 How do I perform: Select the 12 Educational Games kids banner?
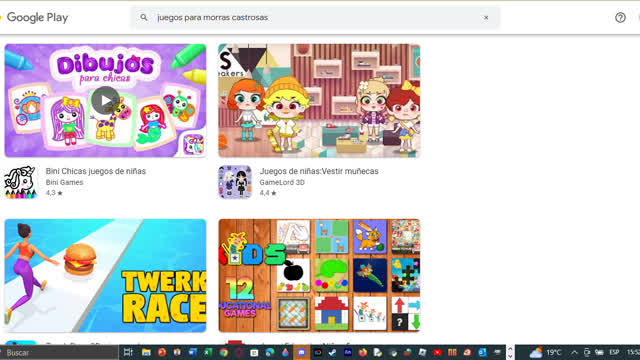319,276
